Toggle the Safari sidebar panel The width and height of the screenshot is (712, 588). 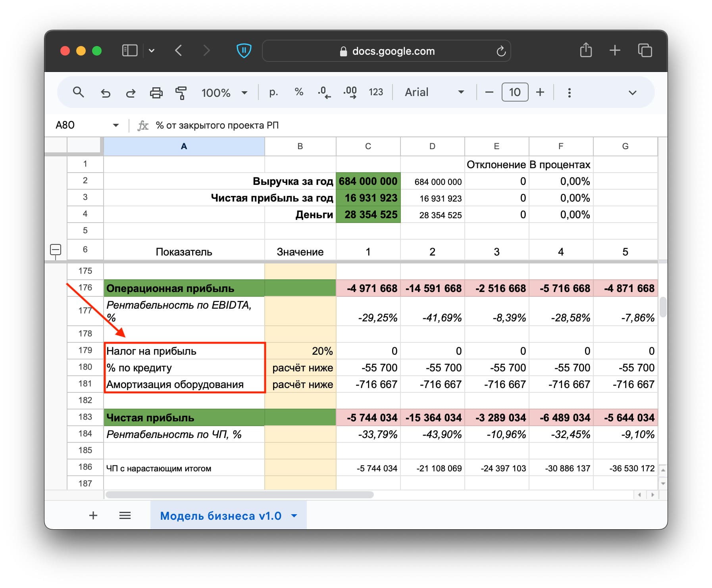pos(129,51)
